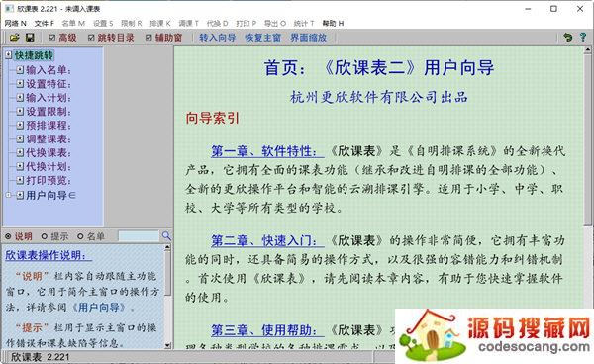
Task: Open the 第三章、使用帮助 link
Action: 267,330
